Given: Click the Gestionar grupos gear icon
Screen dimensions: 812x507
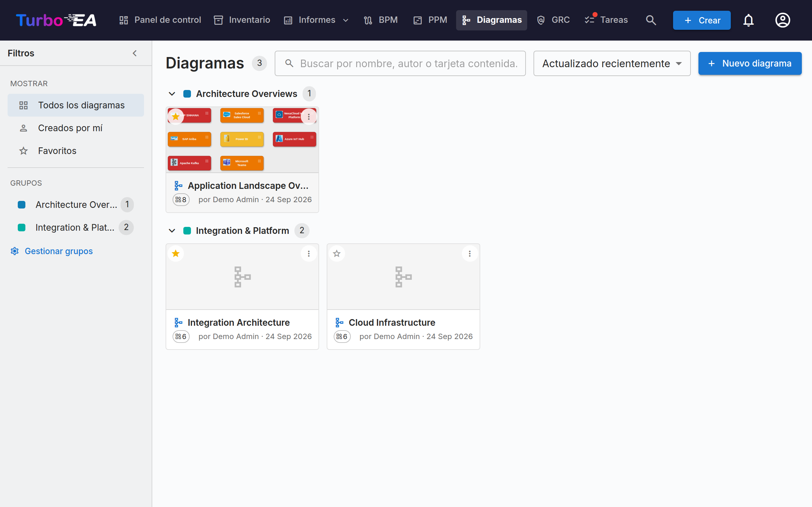Looking at the screenshot, I should click(14, 251).
